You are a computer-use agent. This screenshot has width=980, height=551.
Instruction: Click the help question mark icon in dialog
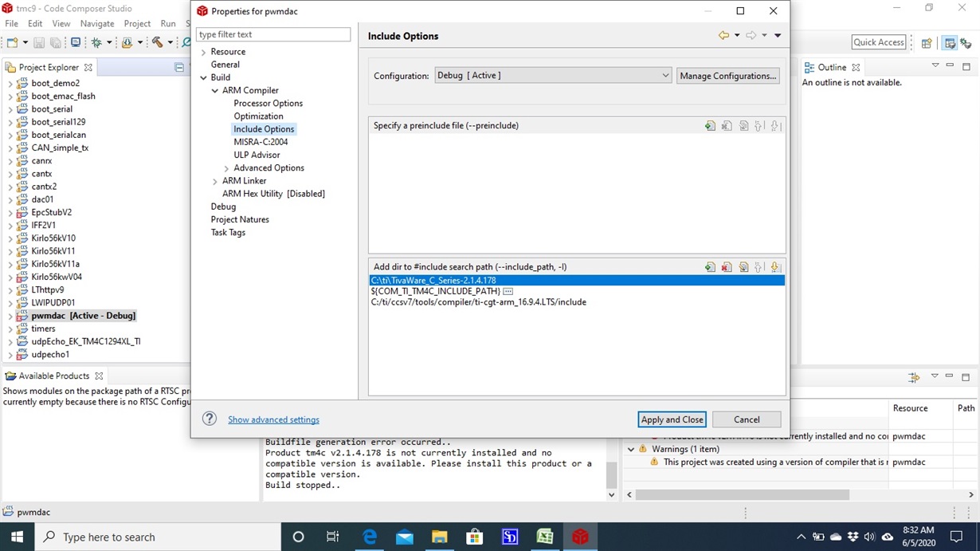tap(210, 419)
